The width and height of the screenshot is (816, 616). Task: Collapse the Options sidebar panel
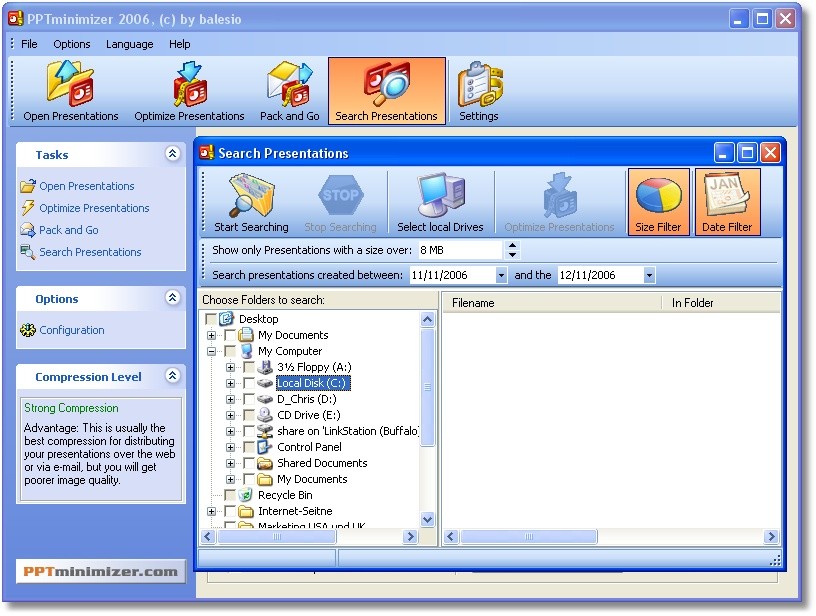click(x=173, y=298)
